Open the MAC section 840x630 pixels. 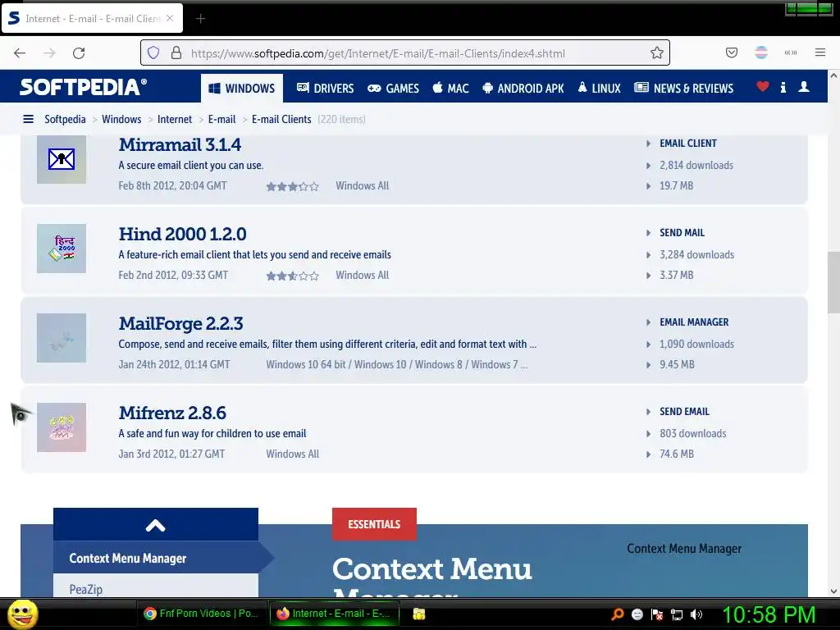tap(450, 88)
